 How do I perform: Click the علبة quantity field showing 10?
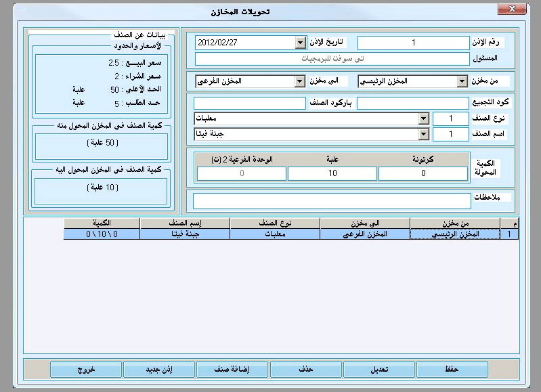(332, 173)
